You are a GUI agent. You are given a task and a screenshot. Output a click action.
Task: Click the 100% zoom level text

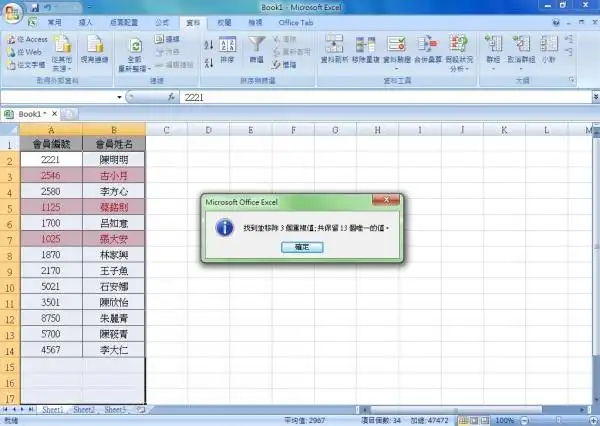click(x=505, y=421)
